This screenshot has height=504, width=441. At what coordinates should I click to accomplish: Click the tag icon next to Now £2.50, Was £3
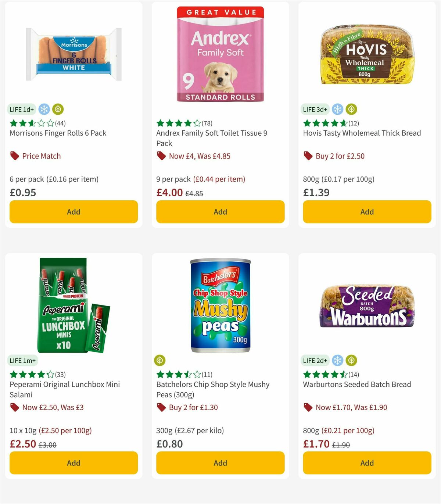point(14,407)
